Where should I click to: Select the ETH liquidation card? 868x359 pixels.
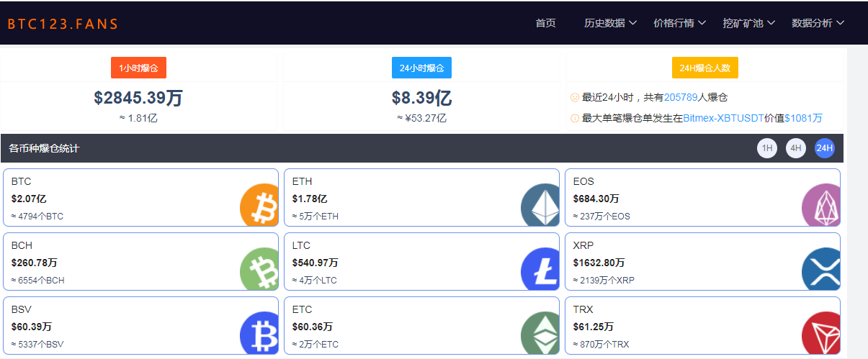pyautogui.click(x=421, y=197)
